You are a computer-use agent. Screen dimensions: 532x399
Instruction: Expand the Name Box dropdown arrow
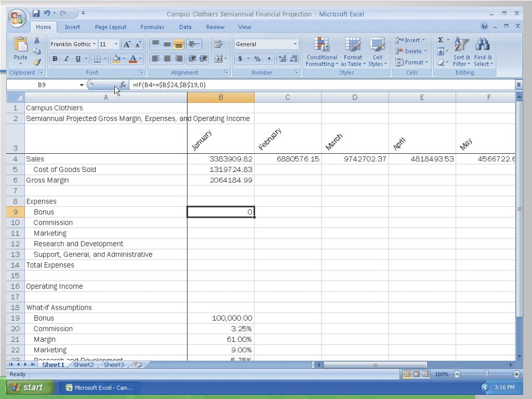click(x=82, y=85)
